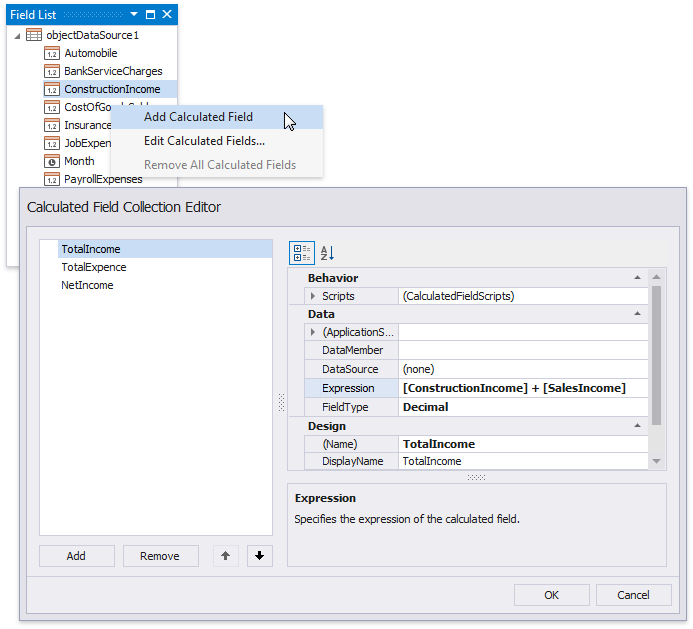Click the Remove button

[x=160, y=556]
